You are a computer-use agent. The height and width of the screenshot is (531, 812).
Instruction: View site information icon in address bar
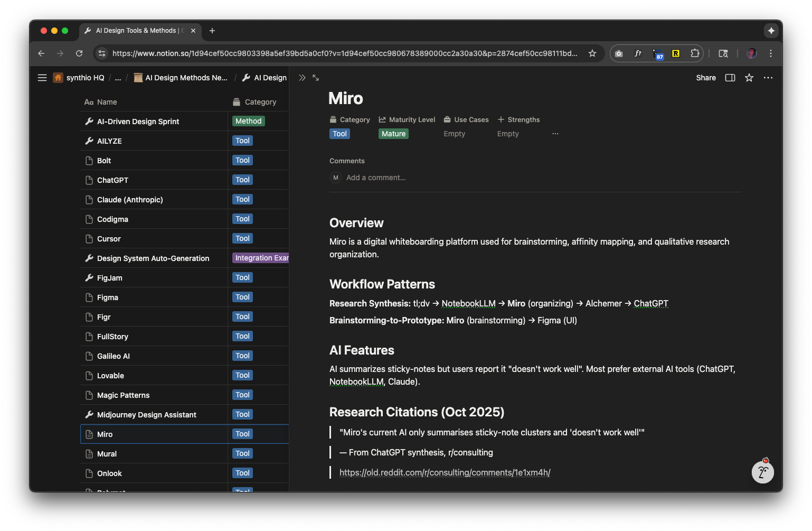(x=102, y=53)
